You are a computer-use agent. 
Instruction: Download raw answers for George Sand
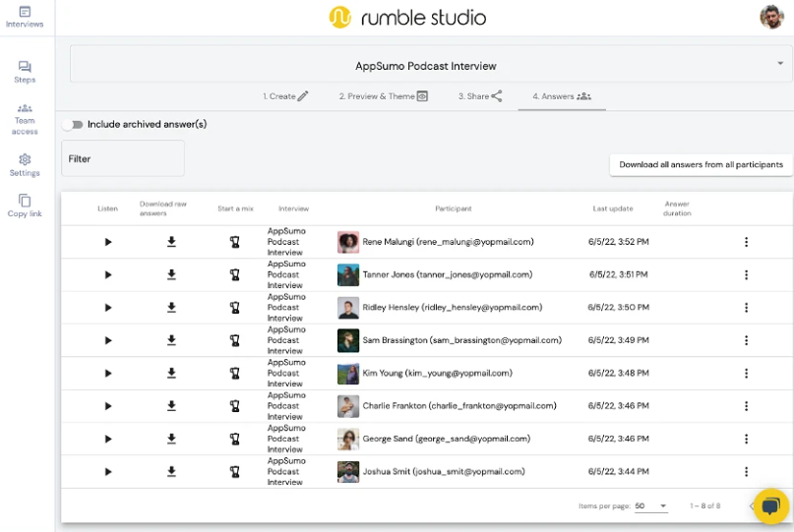tap(171, 439)
